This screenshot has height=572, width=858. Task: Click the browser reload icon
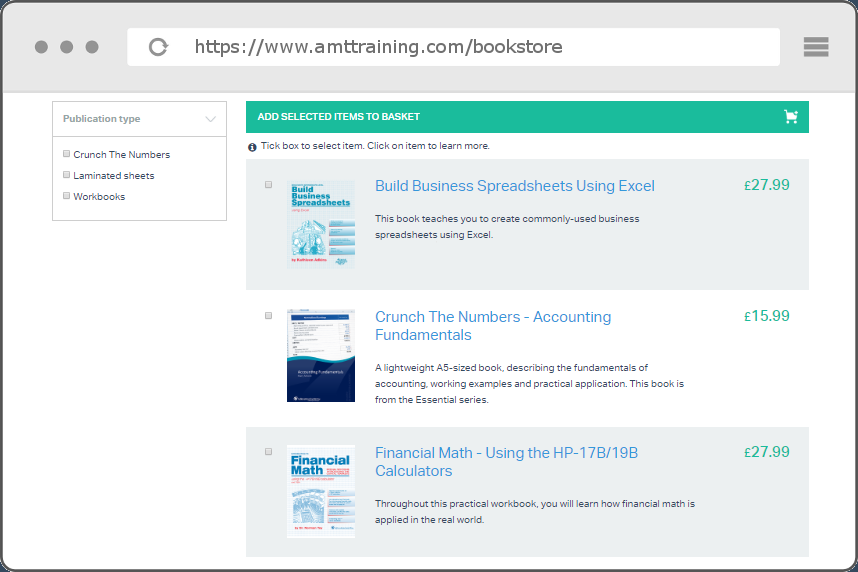point(158,47)
